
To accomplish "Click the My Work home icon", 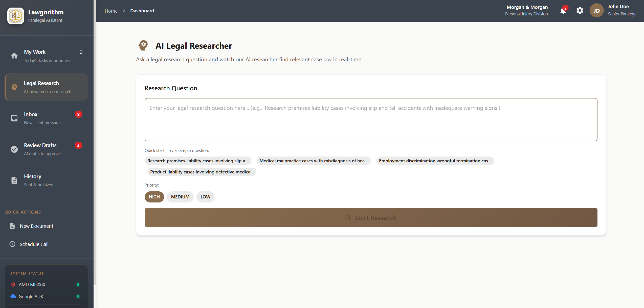I will pyautogui.click(x=14, y=56).
